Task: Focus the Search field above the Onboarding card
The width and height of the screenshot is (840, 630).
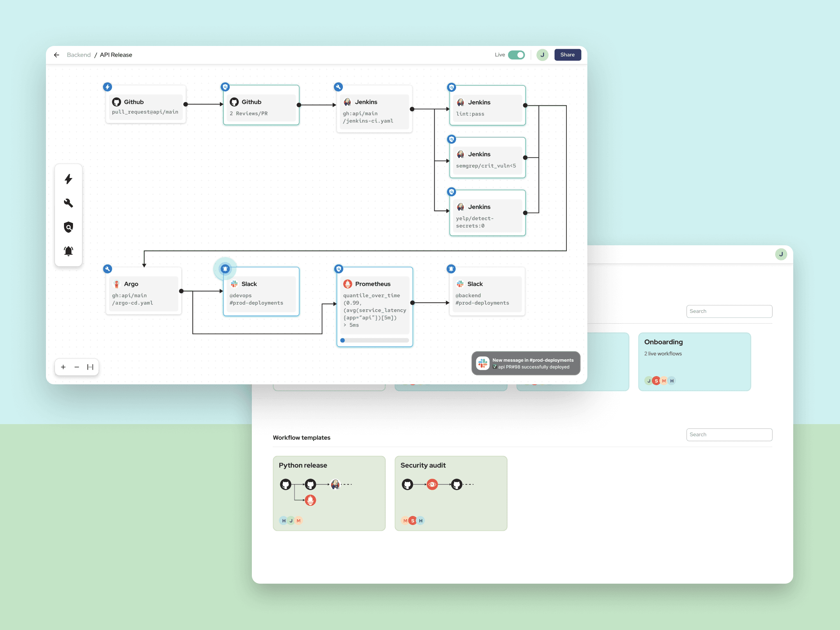Action: (729, 311)
